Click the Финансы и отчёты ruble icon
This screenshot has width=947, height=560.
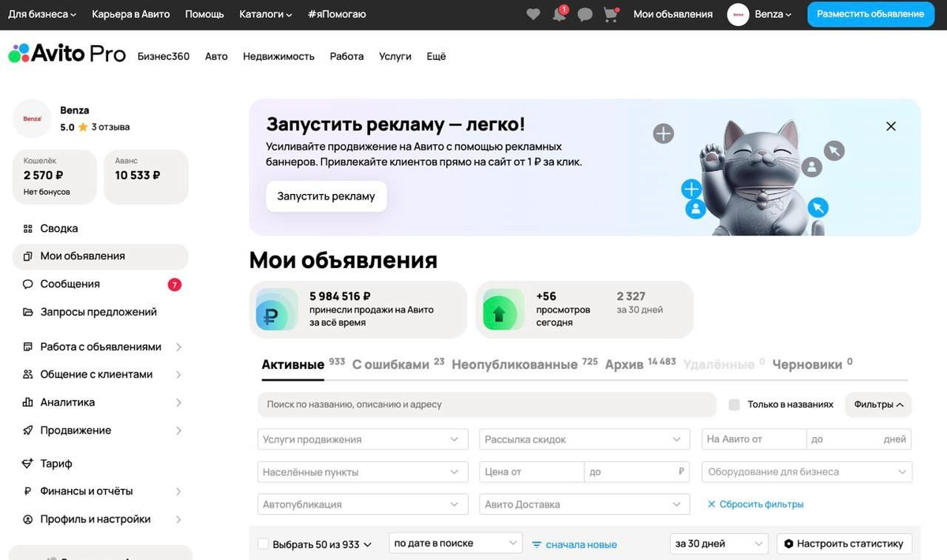[x=28, y=491]
